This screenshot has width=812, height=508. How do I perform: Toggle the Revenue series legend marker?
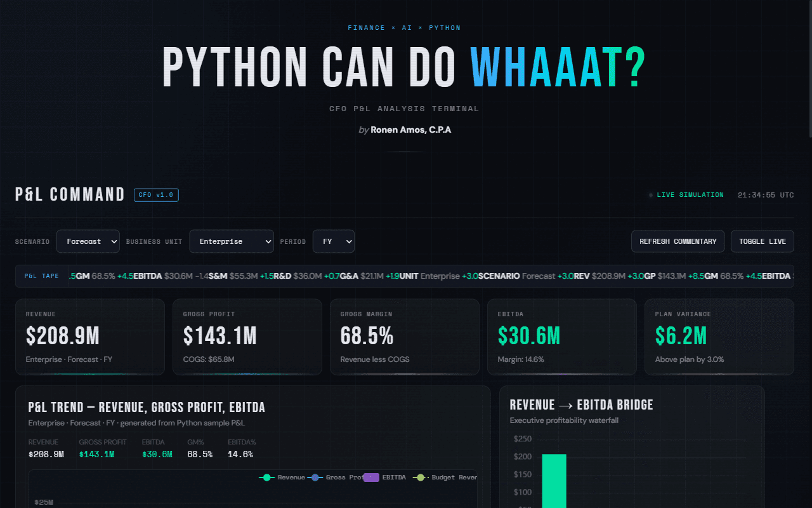(266, 478)
